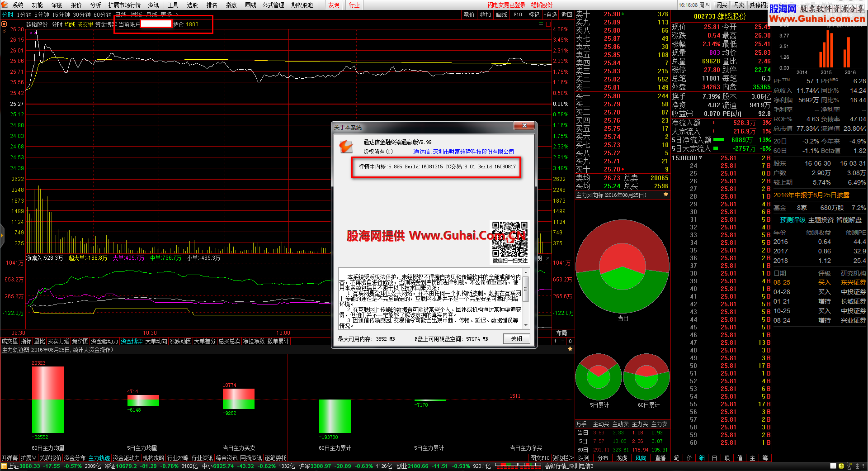The height and width of the screenshot is (471, 868).
Task: Click the red split-pane icon at chart top right
Action: (548, 24)
